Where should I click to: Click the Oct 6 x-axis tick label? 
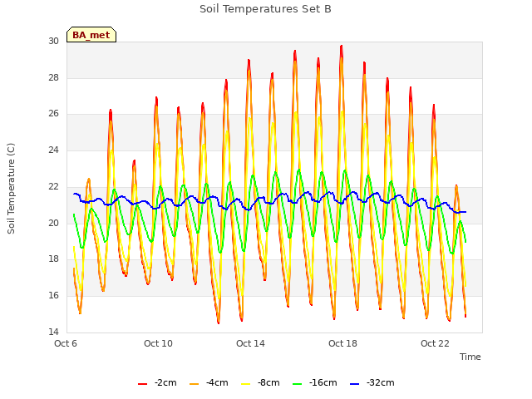66,343
